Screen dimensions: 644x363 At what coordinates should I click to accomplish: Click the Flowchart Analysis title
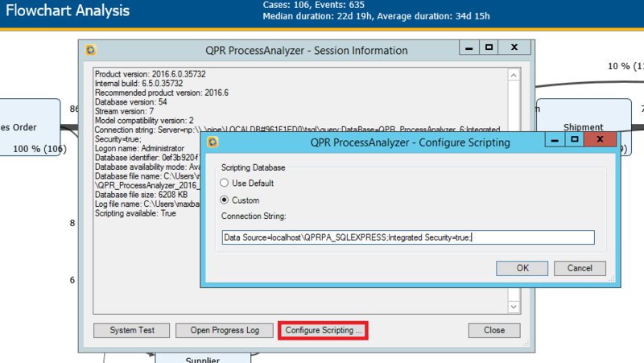coord(68,10)
